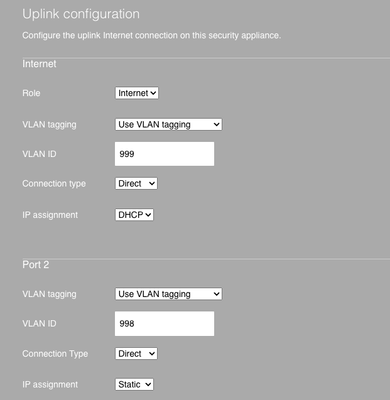Click the VLAN ID field containing 998
This screenshot has height=400, width=390.
(164, 324)
